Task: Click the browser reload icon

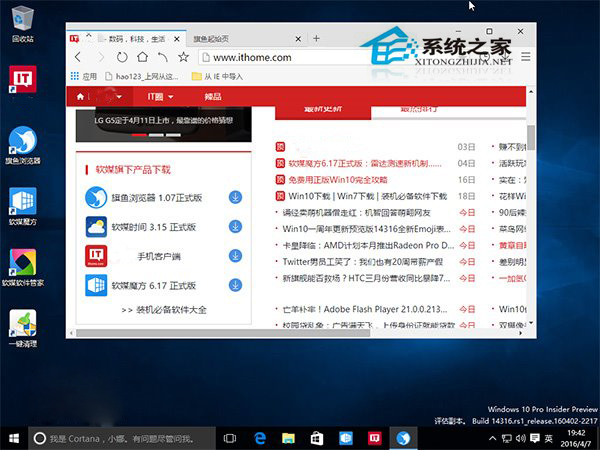Action: (x=122, y=57)
